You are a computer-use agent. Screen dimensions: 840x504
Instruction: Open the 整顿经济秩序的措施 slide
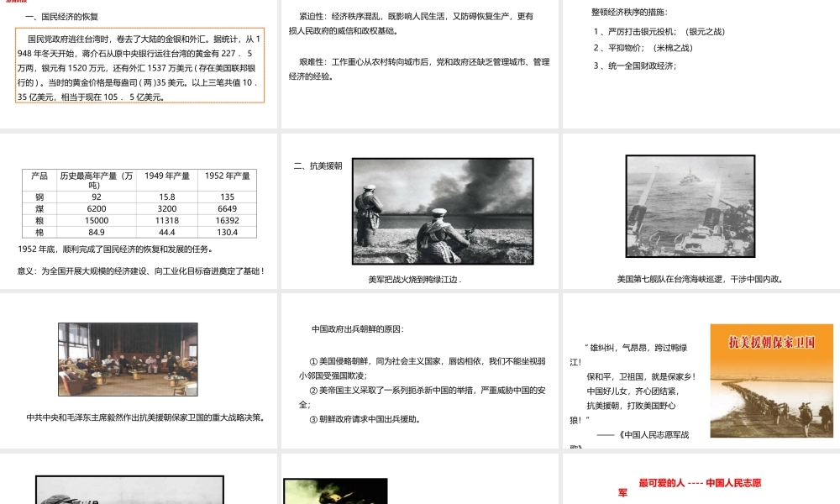[701, 64]
